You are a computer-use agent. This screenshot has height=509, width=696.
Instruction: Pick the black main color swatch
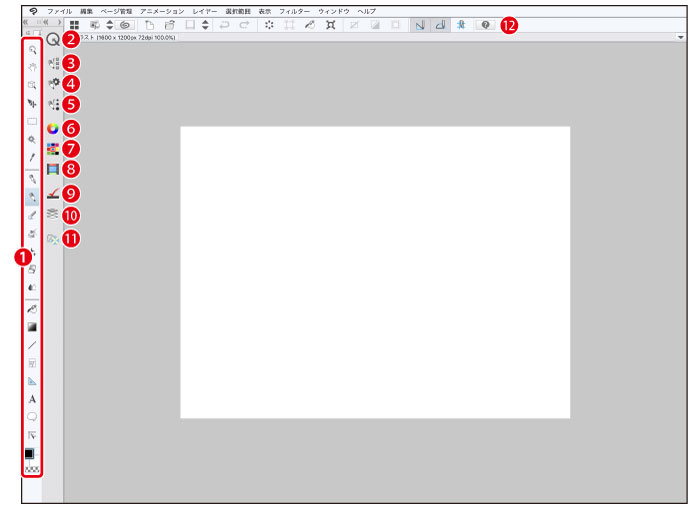[32, 452]
